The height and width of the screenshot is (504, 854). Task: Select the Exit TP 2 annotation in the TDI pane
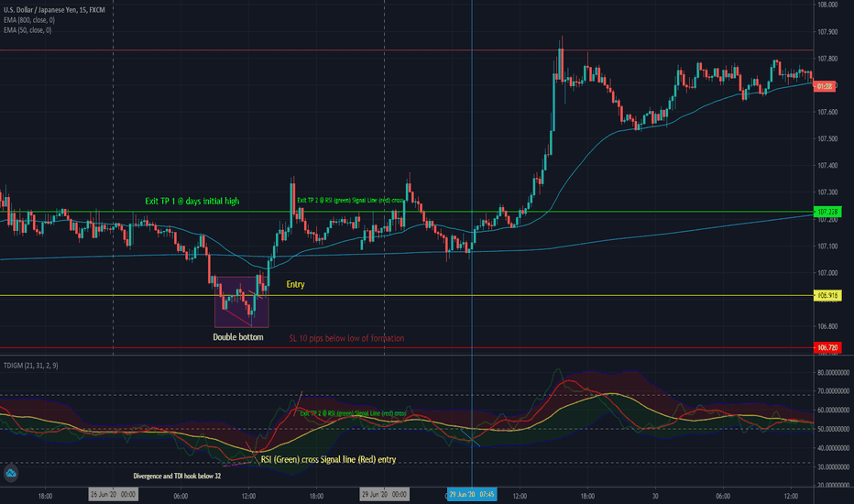[353, 413]
